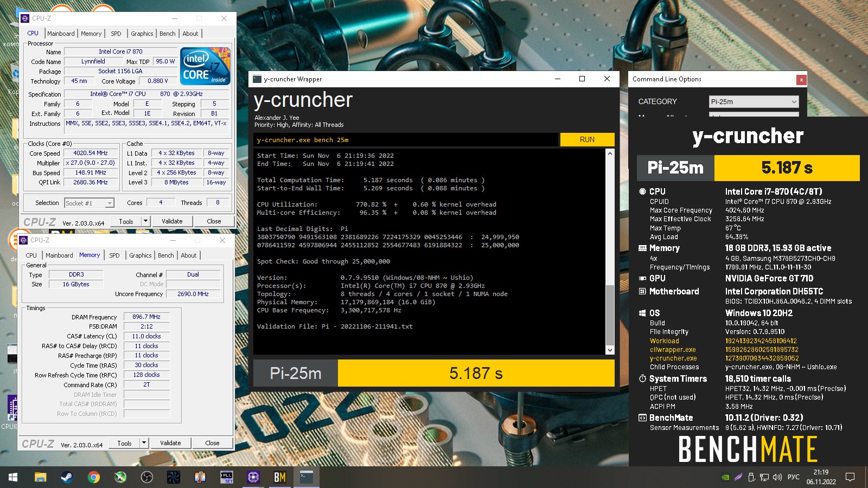Open network status tray icon
Image resolution: width=868 pixels, height=488 pixels.
[764, 477]
